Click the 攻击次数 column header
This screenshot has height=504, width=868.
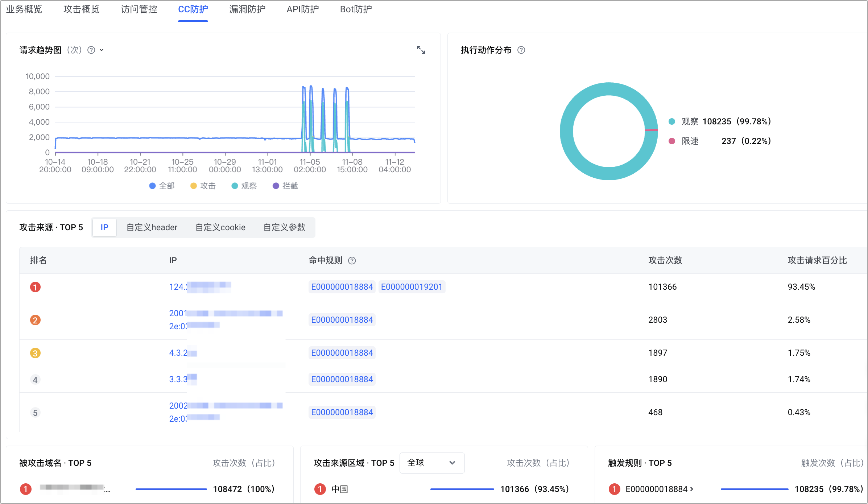click(665, 260)
